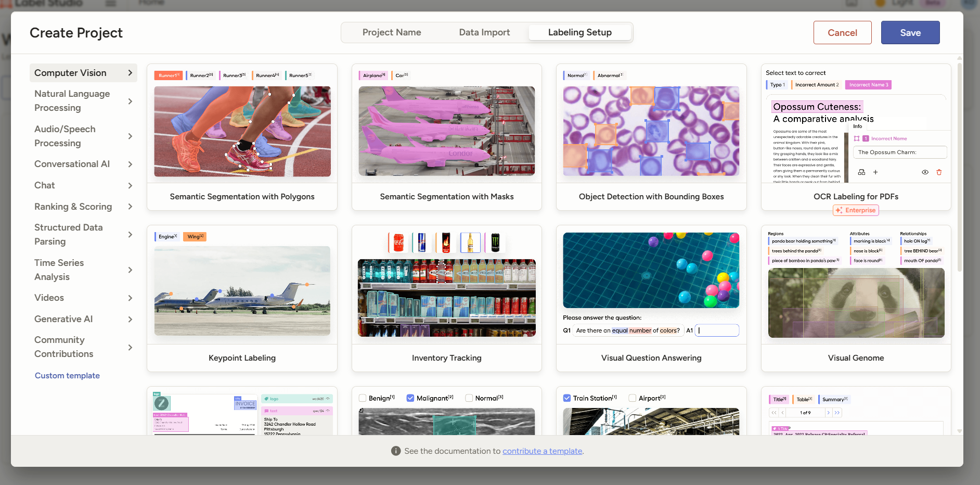Toggle the Benign checkbox
The image size is (980, 485).
point(363,398)
